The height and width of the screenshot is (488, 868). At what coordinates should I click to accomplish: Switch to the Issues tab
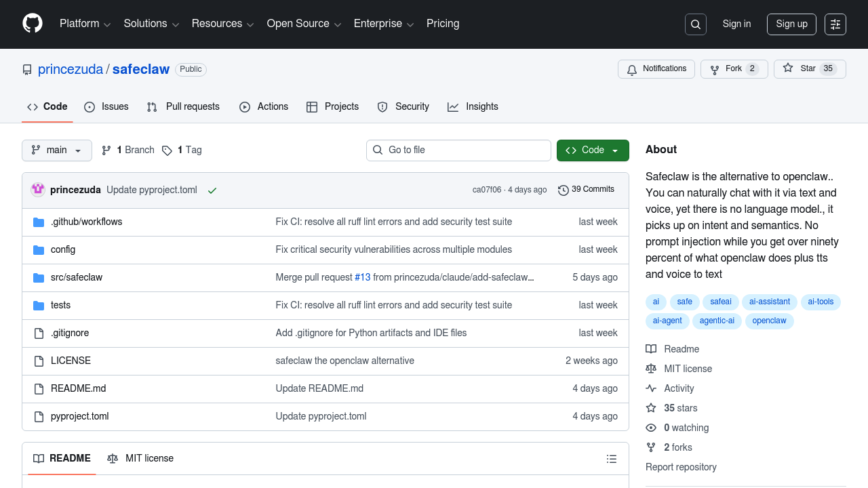click(106, 107)
